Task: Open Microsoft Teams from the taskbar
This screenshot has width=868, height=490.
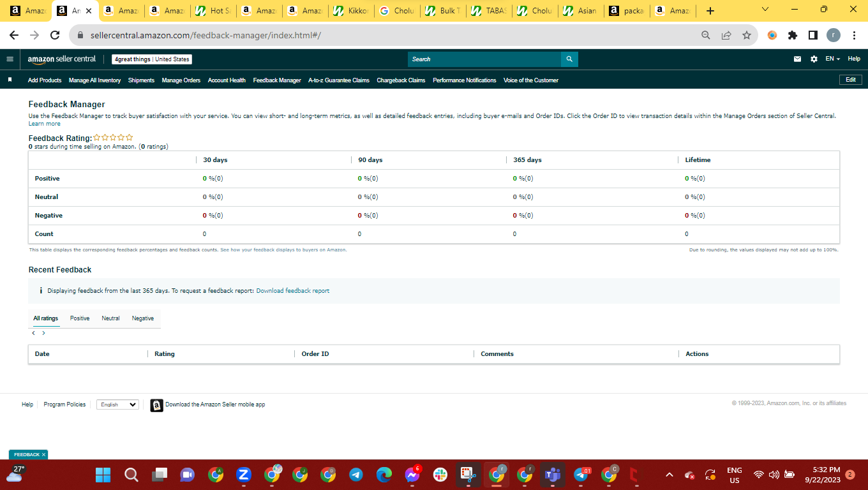Action: click(551, 475)
